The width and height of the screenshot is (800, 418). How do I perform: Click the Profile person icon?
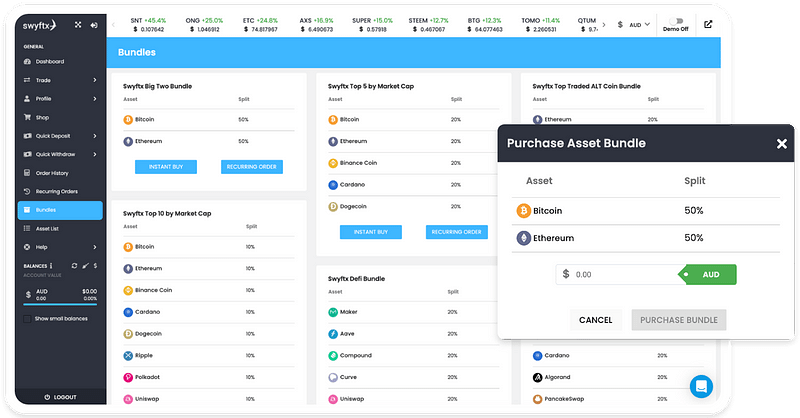tap(27, 99)
